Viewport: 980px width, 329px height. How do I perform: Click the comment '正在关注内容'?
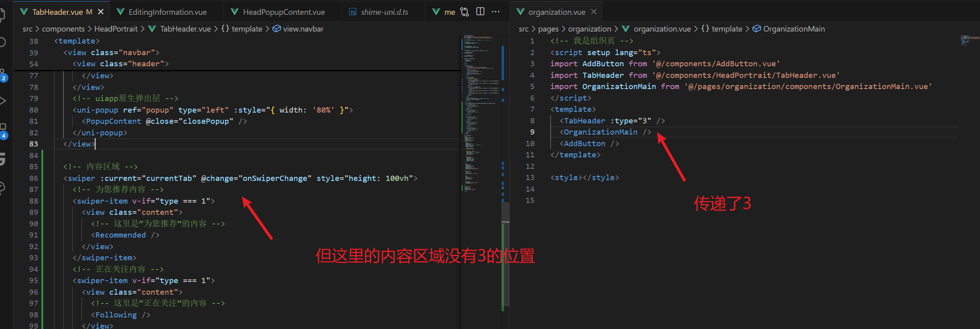(118, 269)
